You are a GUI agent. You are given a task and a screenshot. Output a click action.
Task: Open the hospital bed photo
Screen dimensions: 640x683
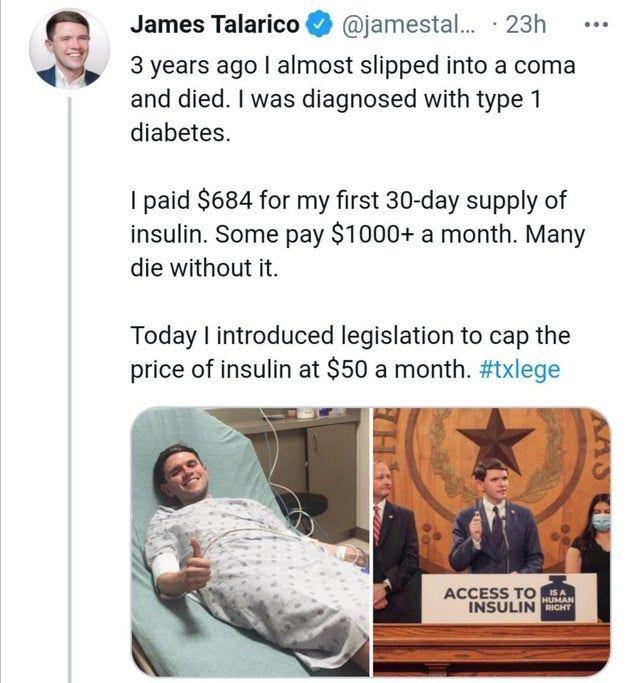click(x=250, y=540)
